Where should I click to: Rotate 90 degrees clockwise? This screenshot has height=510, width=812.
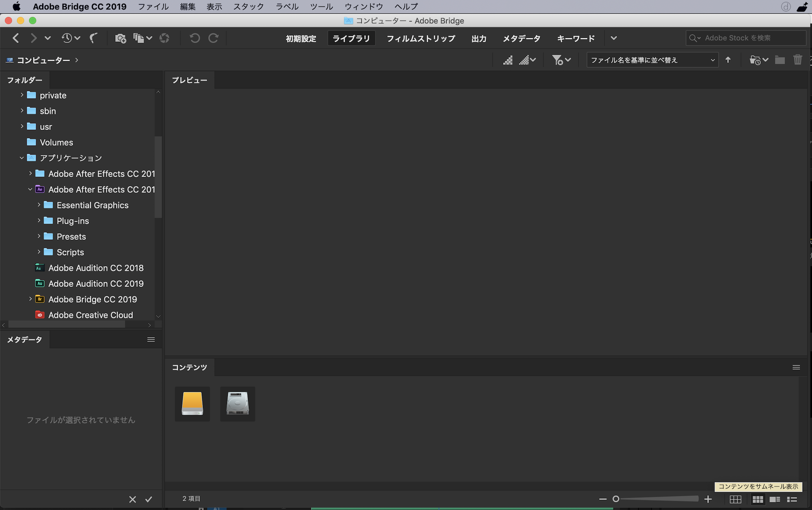pos(214,38)
